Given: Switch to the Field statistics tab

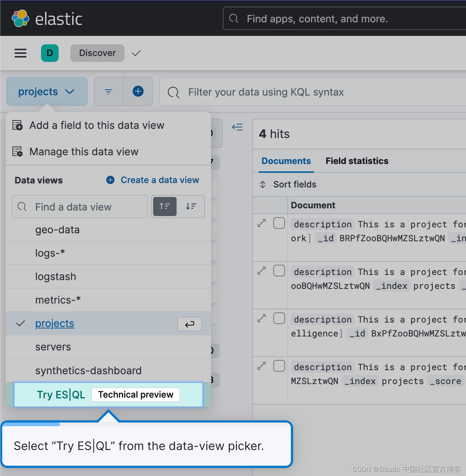Looking at the screenshot, I should pyautogui.click(x=356, y=161).
